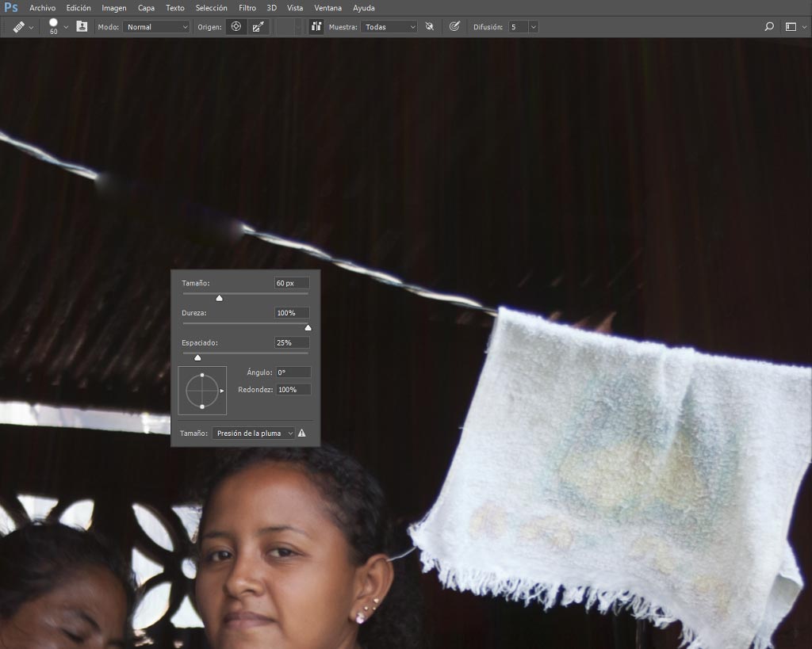Open the Search magnifier icon
This screenshot has width=812, height=649.
[x=769, y=26]
